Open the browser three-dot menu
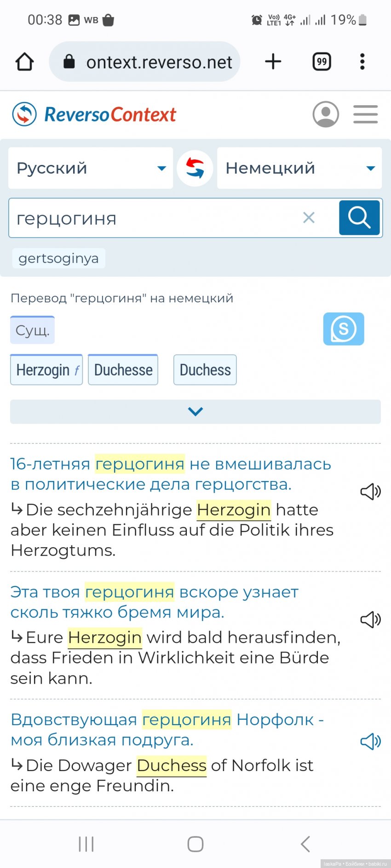The image size is (391, 868). 362,62
